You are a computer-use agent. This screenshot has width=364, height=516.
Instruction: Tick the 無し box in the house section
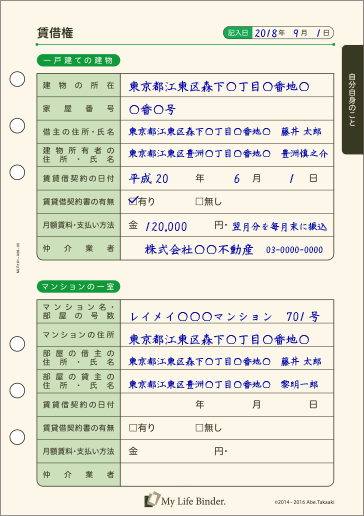tap(199, 201)
